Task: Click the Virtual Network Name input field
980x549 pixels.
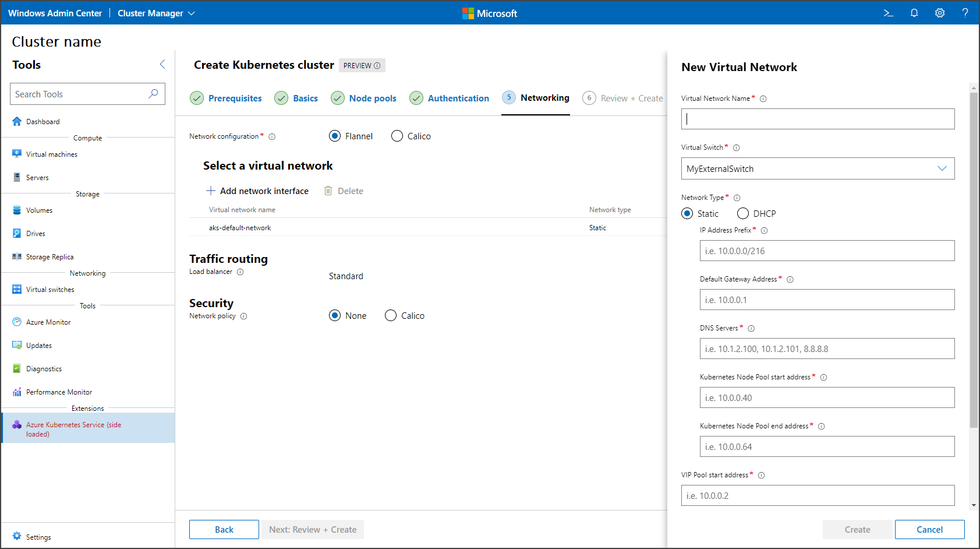Action: click(x=817, y=119)
